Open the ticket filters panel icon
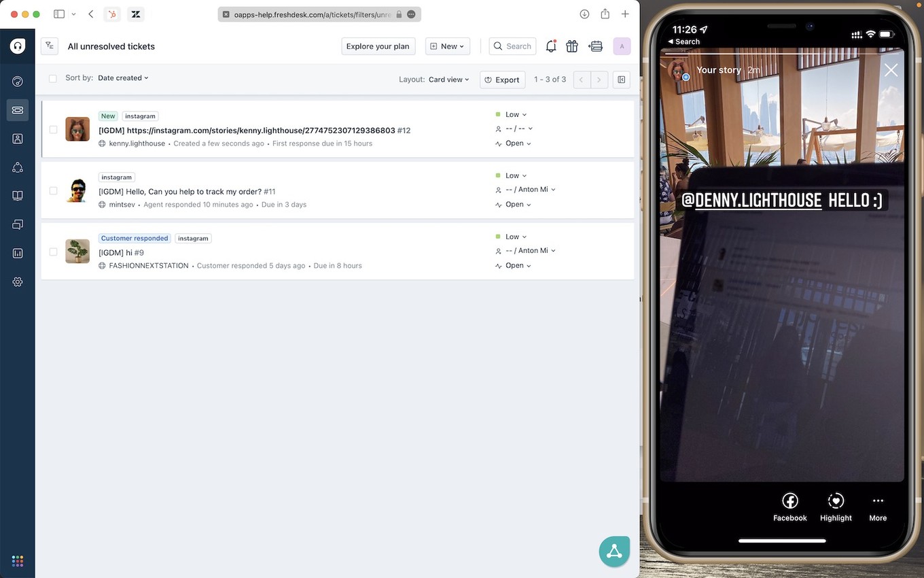 pos(49,46)
